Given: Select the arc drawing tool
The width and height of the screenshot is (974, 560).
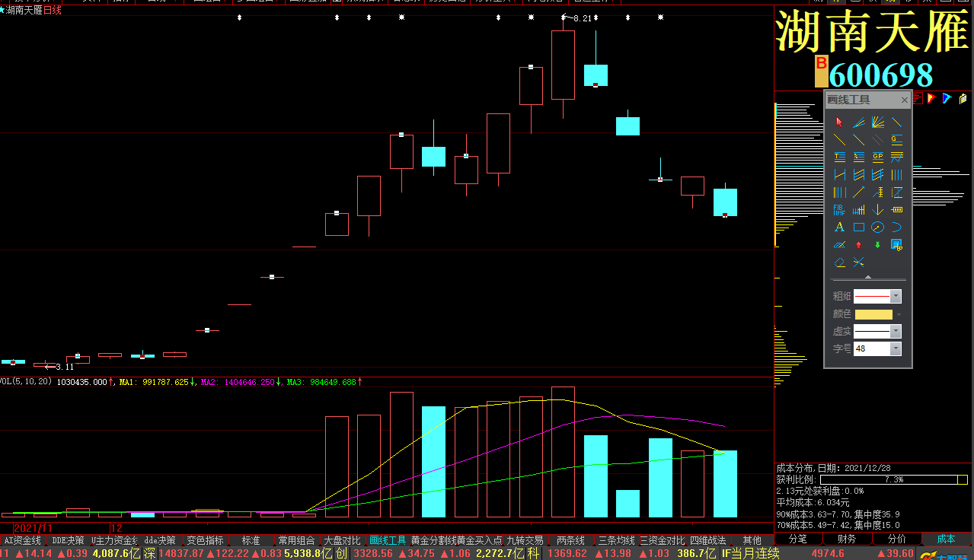Looking at the screenshot, I should [897, 227].
